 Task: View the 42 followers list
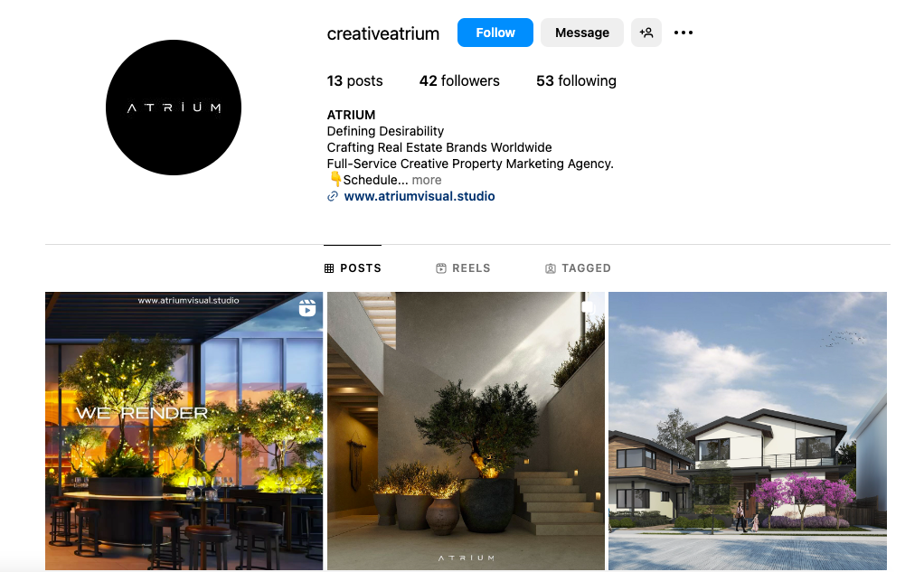tap(459, 80)
